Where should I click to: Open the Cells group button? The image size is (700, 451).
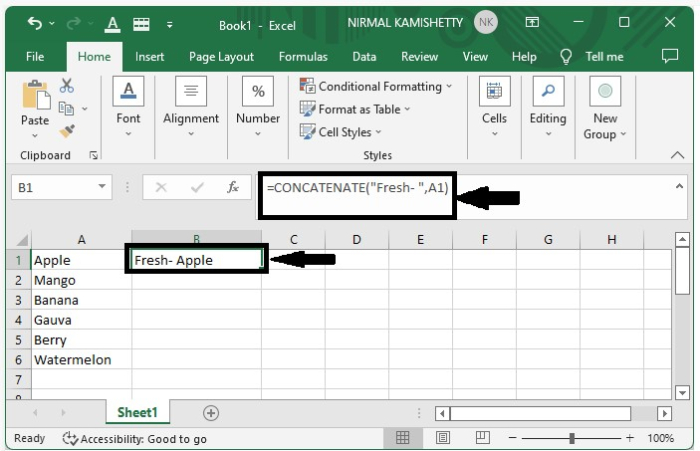point(494,107)
